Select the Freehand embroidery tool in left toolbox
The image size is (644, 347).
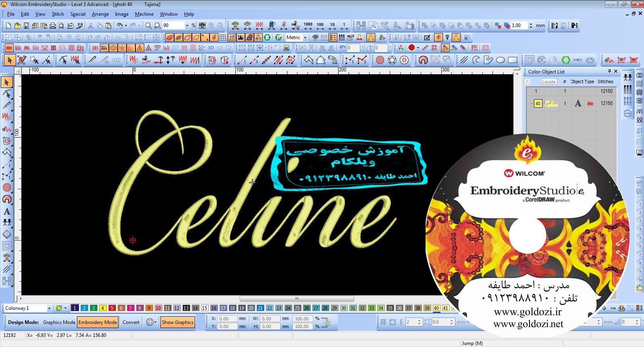(6, 129)
